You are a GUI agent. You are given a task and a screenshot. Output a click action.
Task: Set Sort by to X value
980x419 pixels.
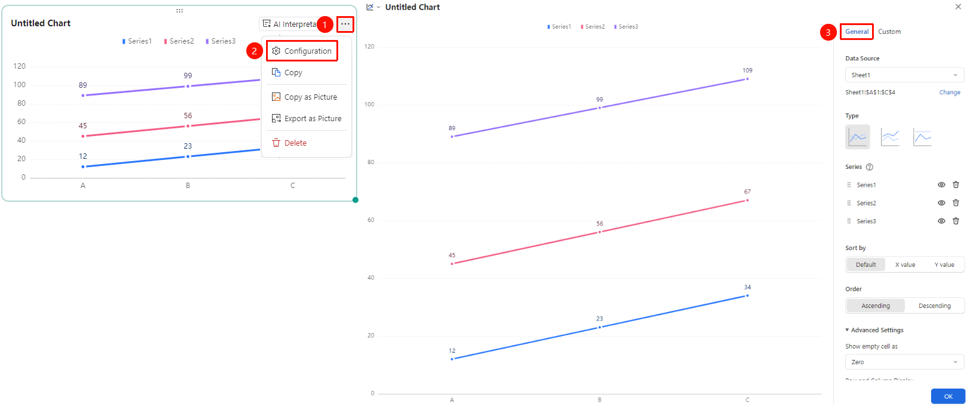click(x=905, y=264)
